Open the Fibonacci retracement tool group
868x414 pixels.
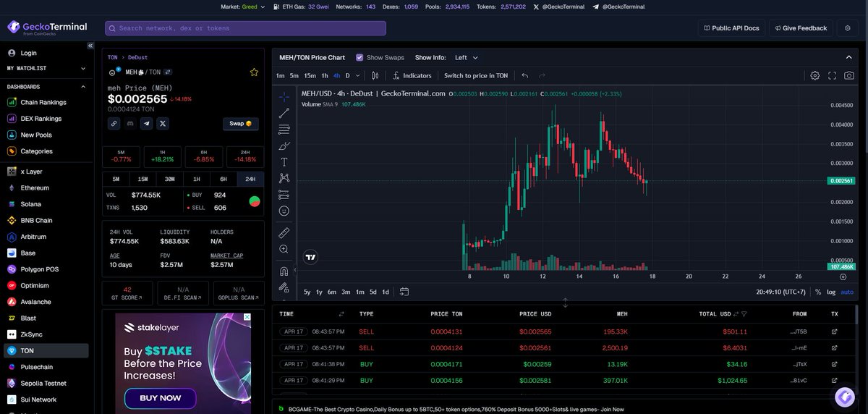click(x=284, y=129)
